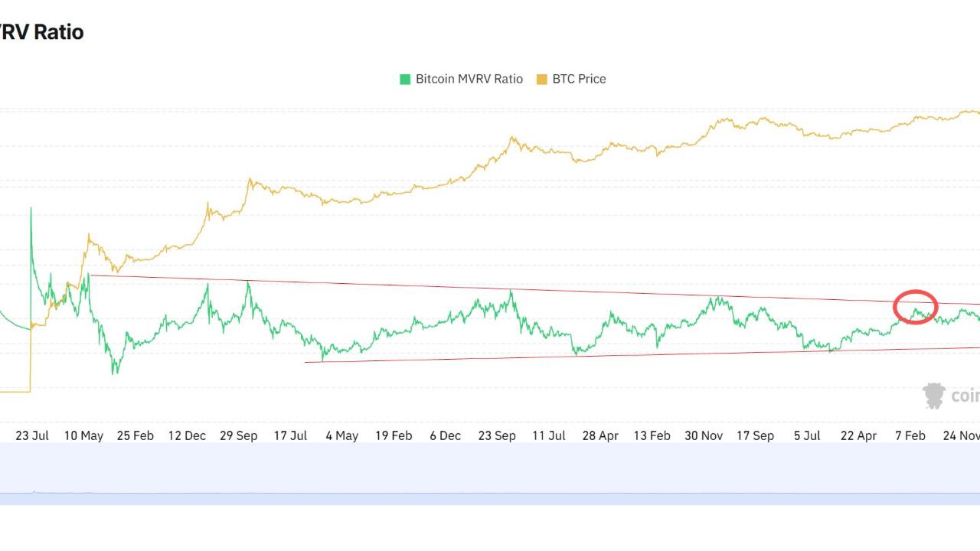Image resolution: width=980 pixels, height=551 pixels.
Task: Click the green Bitcoin MVRV Ratio legend swatch
Action: [x=405, y=79]
